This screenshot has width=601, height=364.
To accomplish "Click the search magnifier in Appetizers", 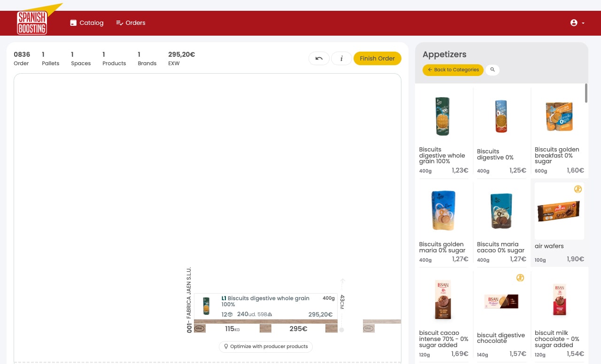I will tap(493, 70).
